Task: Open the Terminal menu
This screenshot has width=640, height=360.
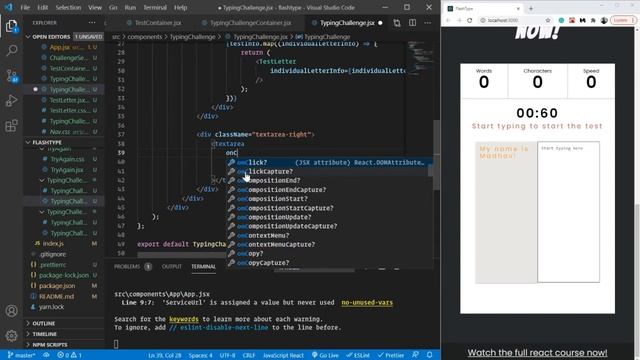Action: (155, 7)
